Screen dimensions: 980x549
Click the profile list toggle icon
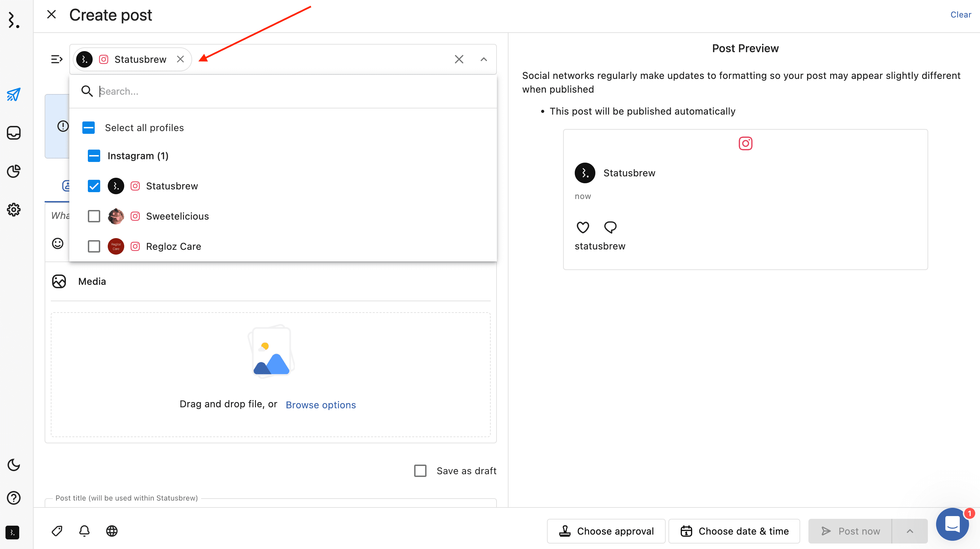coord(57,59)
